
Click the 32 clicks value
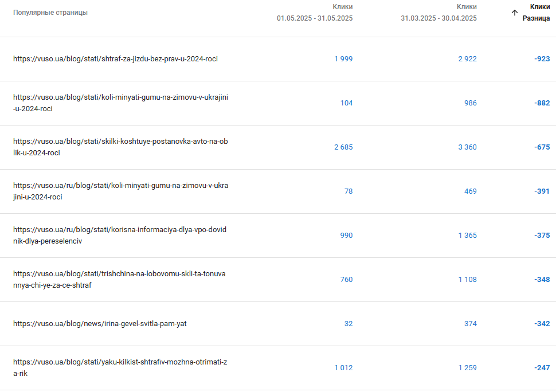point(349,324)
